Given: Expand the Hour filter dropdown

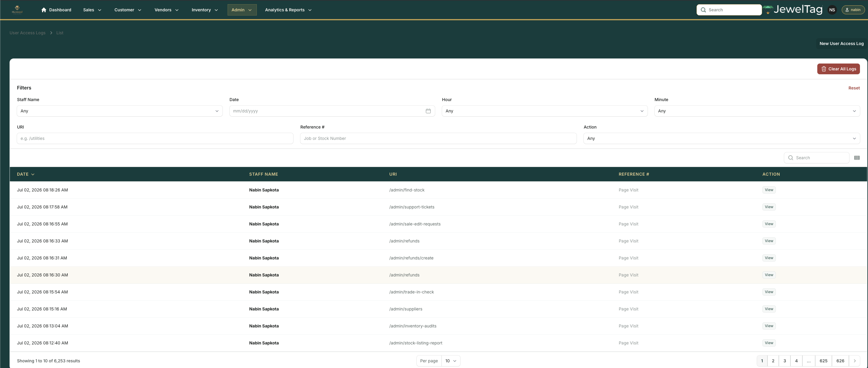Looking at the screenshot, I should 545,111.
